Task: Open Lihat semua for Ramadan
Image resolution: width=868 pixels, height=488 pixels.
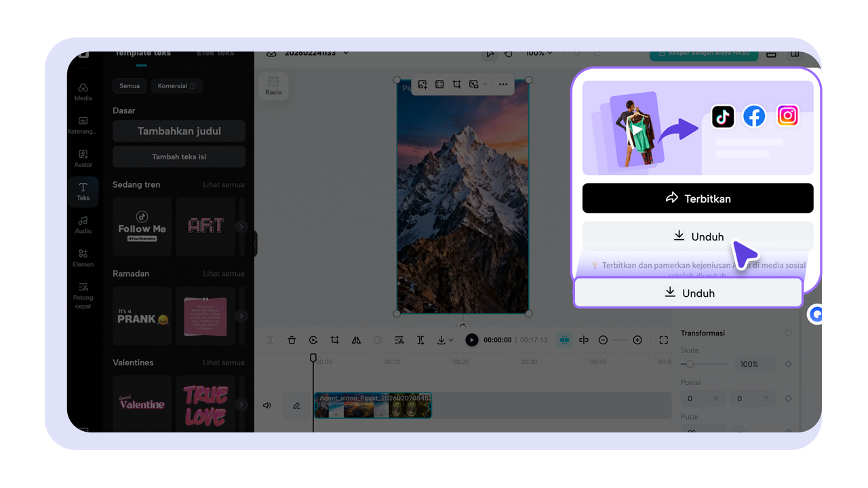Action: point(224,274)
